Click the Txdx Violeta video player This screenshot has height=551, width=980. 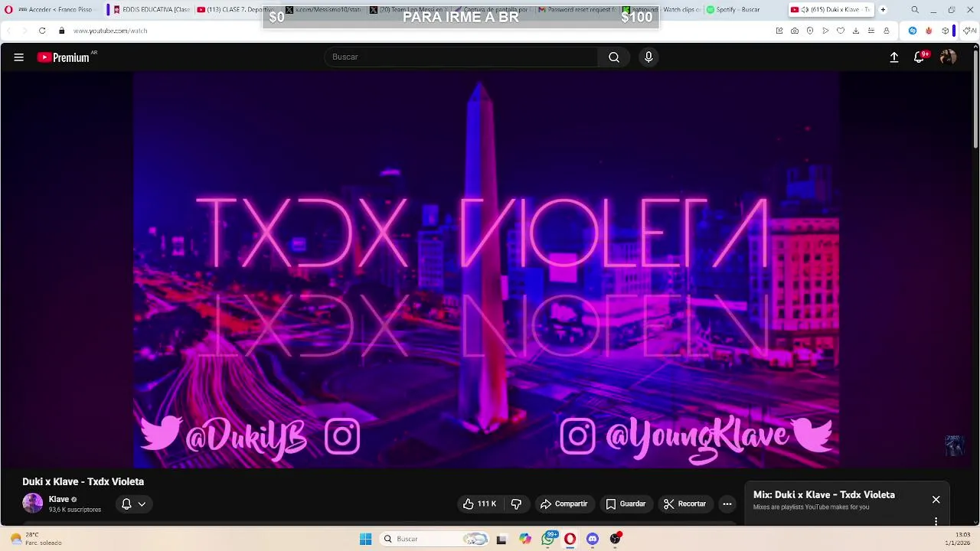pos(486,269)
